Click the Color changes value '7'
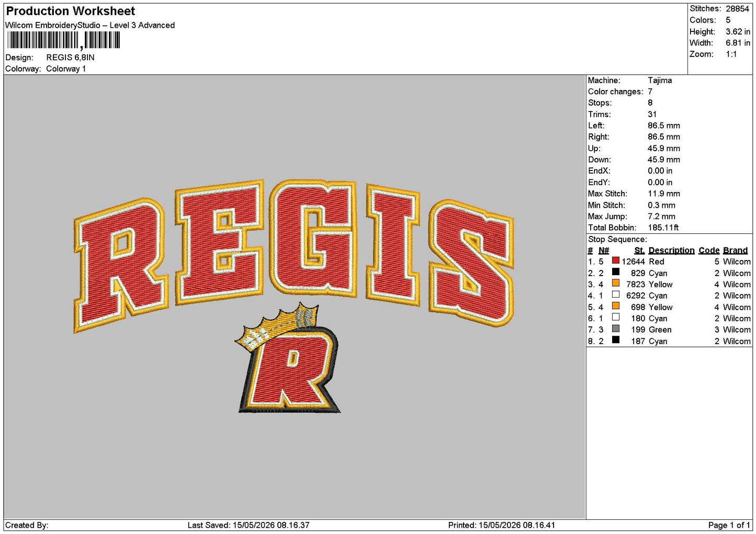Image resolution: width=756 pixels, height=534 pixels. [650, 92]
